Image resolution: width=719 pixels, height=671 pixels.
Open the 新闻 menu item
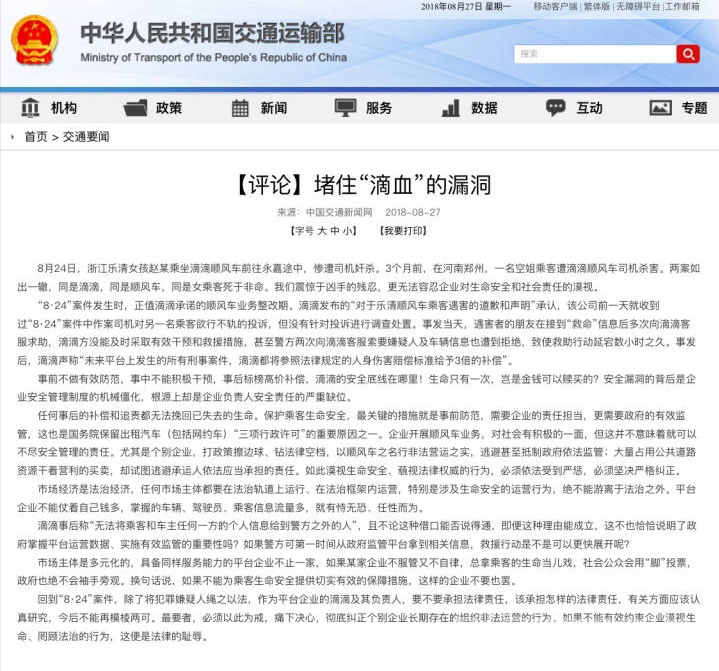pyautogui.click(x=274, y=108)
